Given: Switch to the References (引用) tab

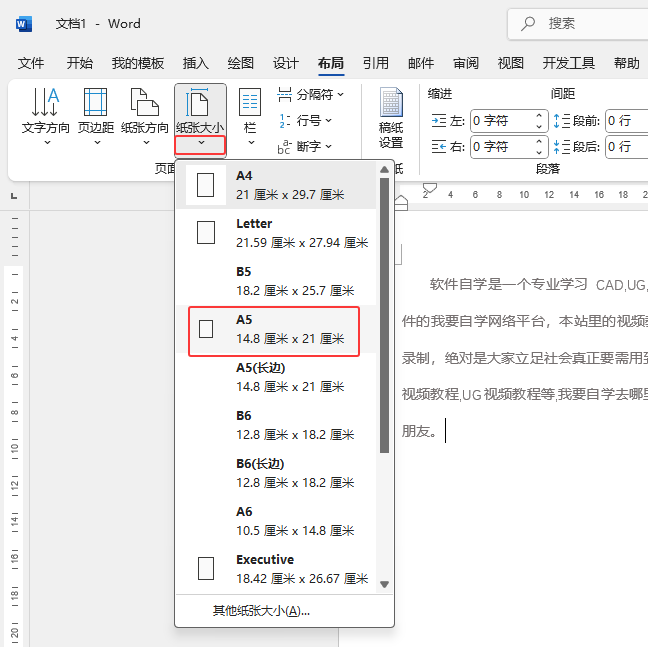Looking at the screenshot, I should pyautogui.click(x=376, y=63).
